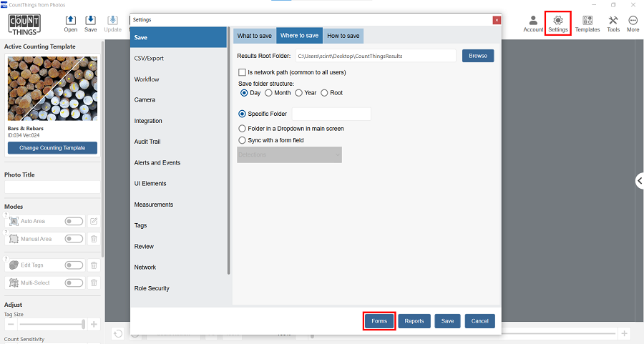Click the Tag Size slider

pos(50,324)
